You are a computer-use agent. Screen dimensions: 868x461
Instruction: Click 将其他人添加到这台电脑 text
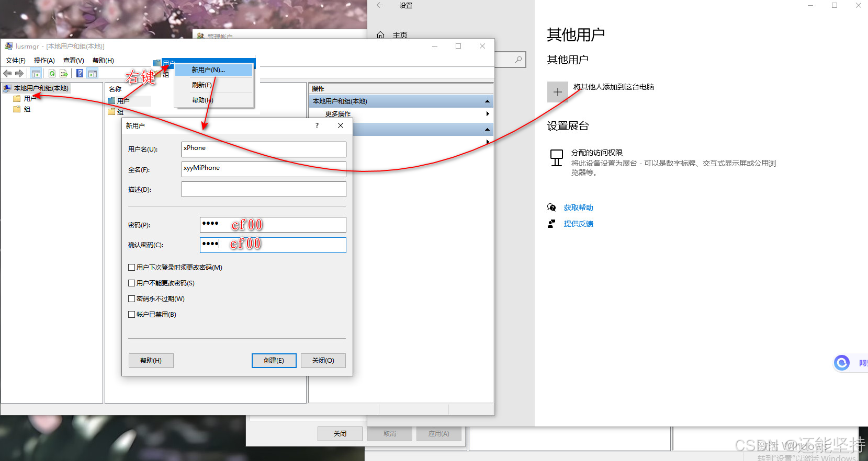pos(614,87)
